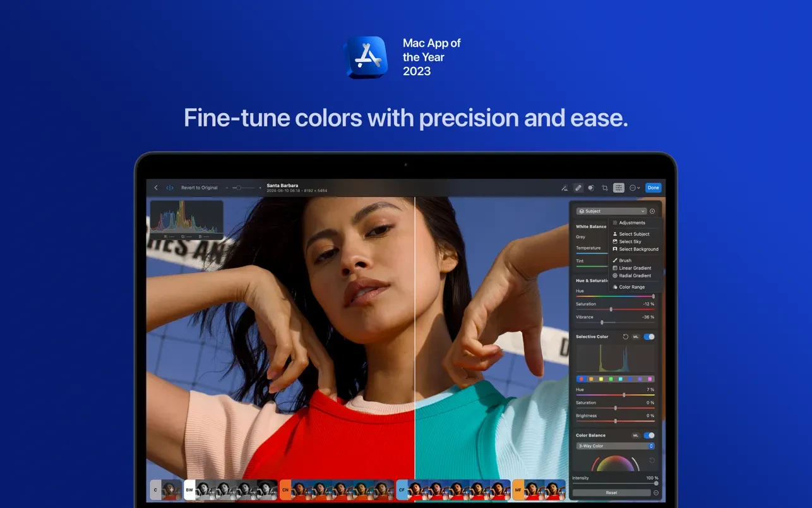812x508 pixels.
Task: Apply the BW preset from the filmstrip
Action: point(189,489)
